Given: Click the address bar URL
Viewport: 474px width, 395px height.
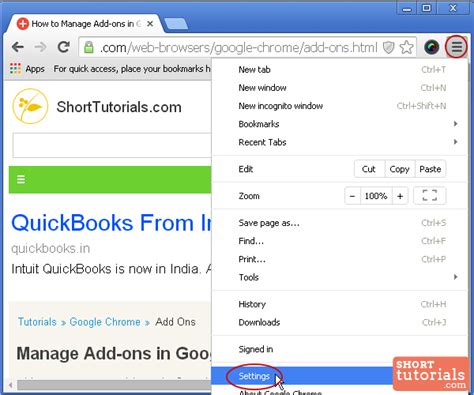Looking at the screenshot, I should [239, 48].
